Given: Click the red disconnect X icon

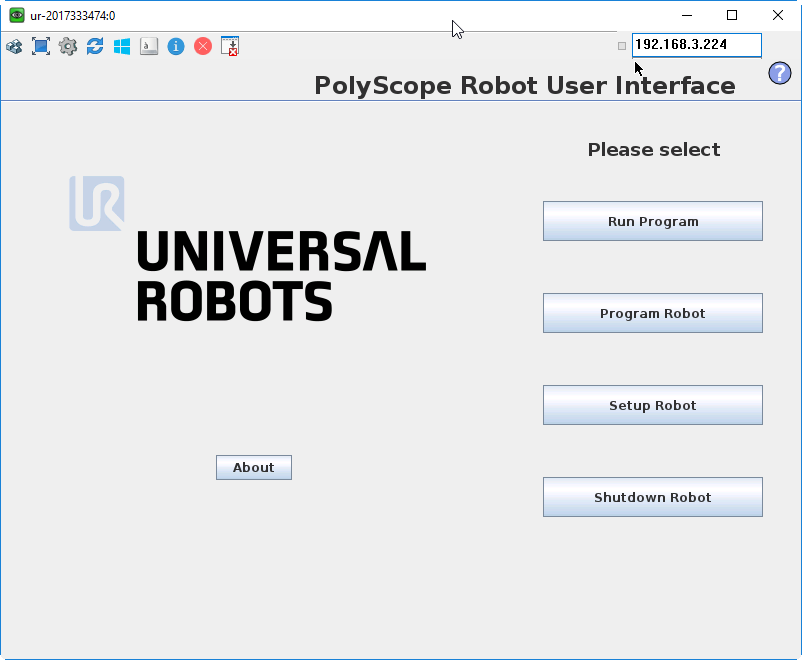Looking at the screenshot, I should [x=203, y=47].
